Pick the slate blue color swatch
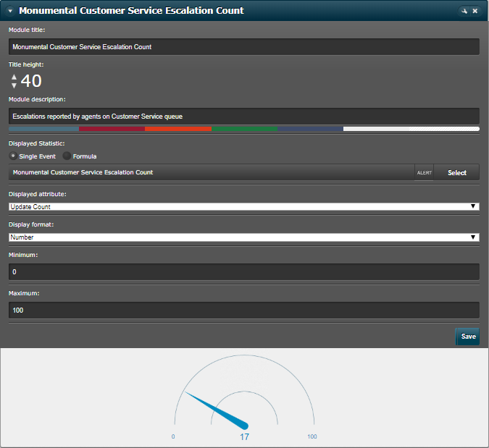The image size is (489, 448). (x=43, y=129)
